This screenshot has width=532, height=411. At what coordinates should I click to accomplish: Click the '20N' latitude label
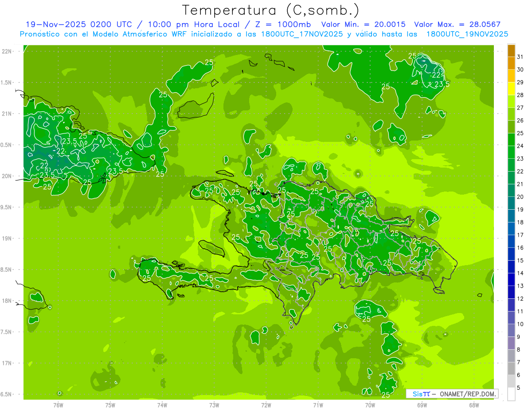(7, 176)
